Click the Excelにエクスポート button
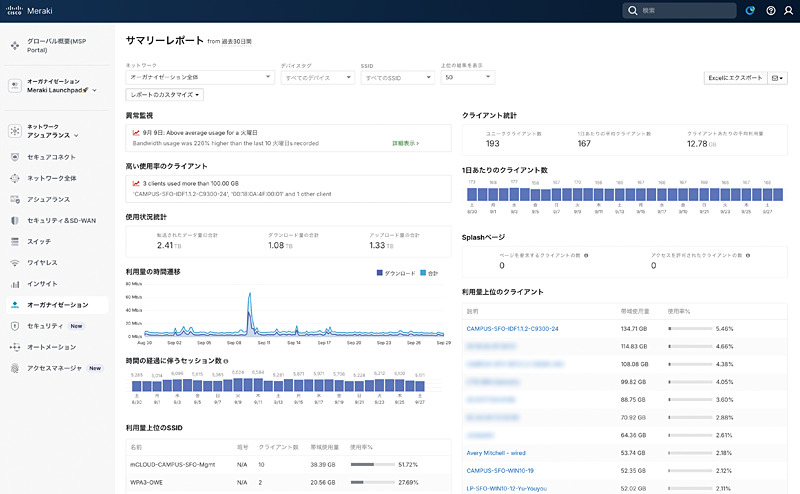Screen dimensions: 800x494 pos(734,77)
